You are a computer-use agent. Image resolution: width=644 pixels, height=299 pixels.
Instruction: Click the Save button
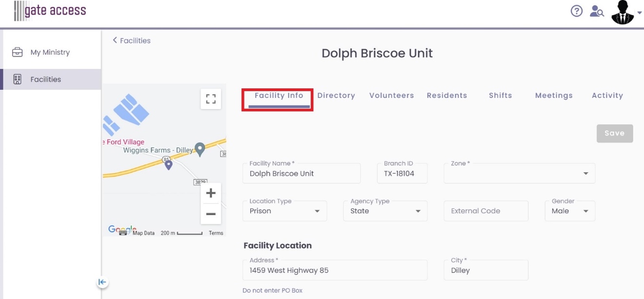pyautogui.click(x=615, y=133)
